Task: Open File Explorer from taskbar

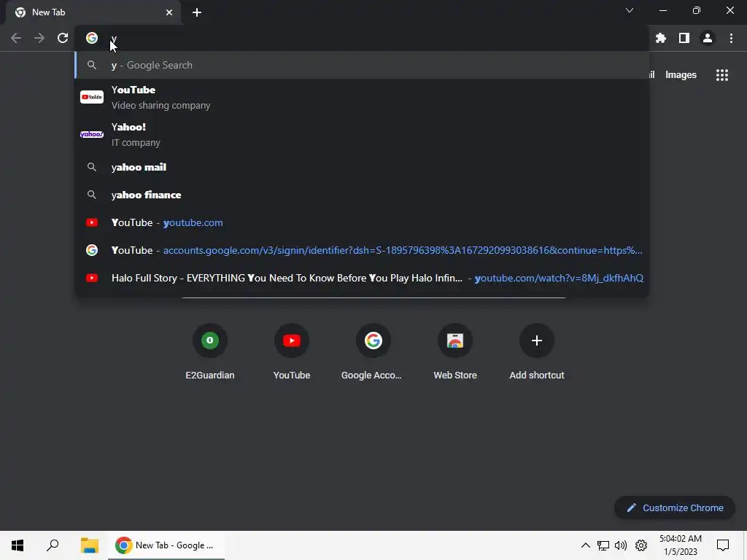Action: point(90,545)
